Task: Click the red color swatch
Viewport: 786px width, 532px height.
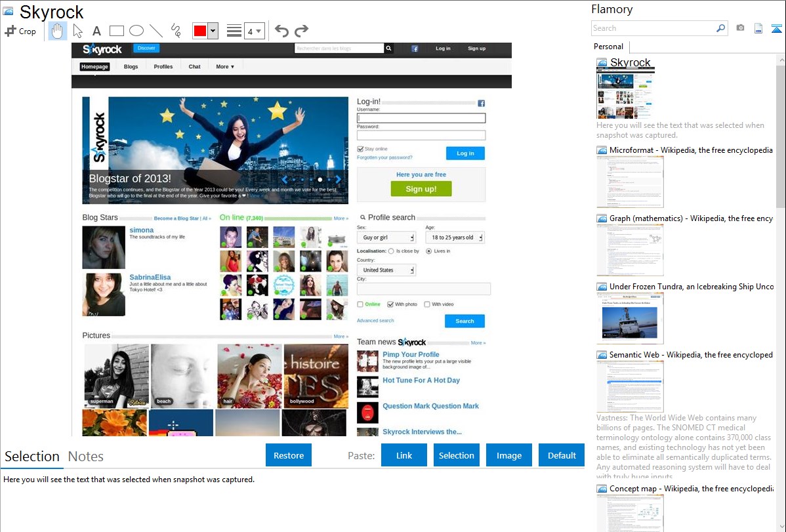Action: click(x=200, y=31)
